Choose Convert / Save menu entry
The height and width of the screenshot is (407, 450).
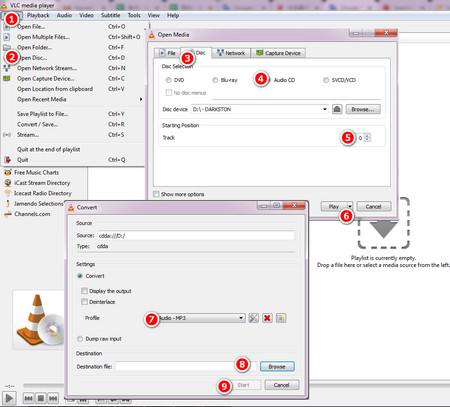73,124
